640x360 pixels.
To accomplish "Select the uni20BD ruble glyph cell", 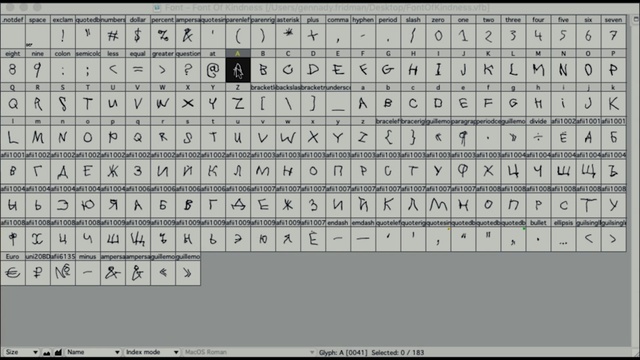I will click(38, 269).
